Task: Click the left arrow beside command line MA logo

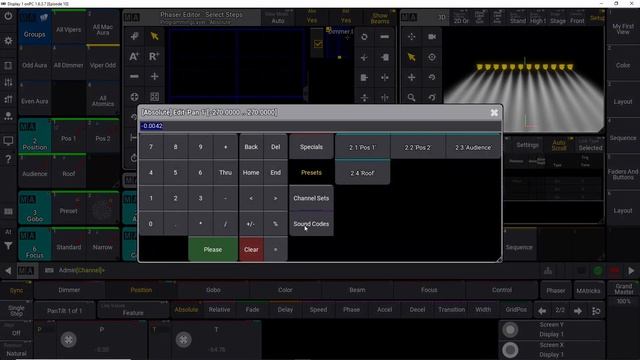Action: 8,270
